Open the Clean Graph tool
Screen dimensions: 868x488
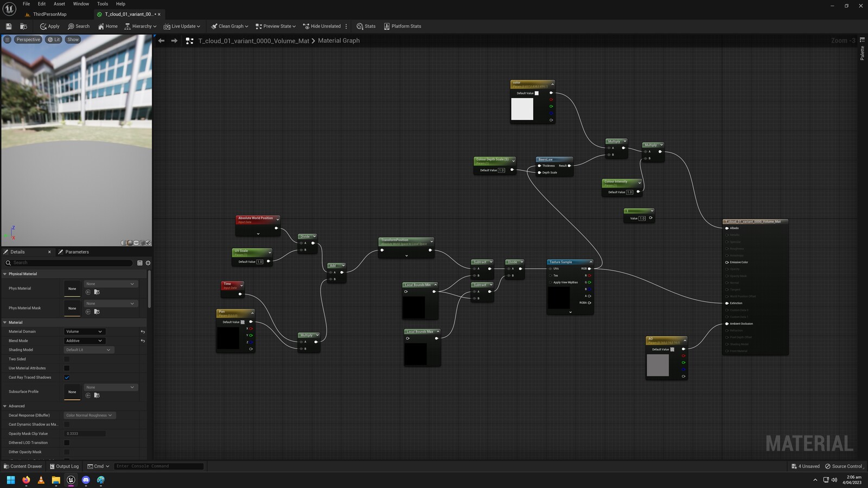pyautogui.click(x=229, y=26)
